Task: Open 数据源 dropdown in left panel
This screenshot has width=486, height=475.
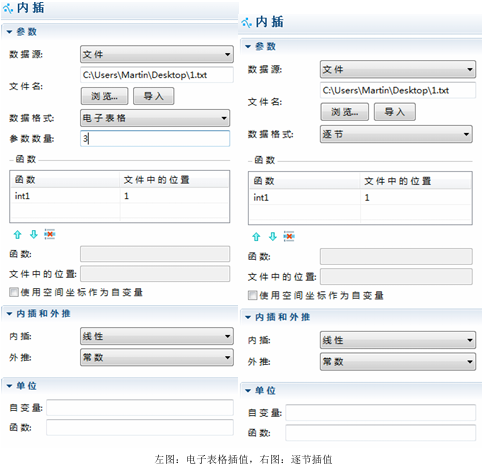Action: 157,54
